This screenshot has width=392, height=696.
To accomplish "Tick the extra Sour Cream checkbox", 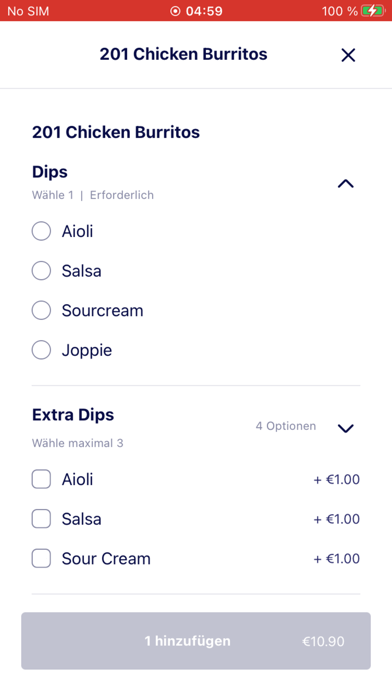I will point(41,558).
